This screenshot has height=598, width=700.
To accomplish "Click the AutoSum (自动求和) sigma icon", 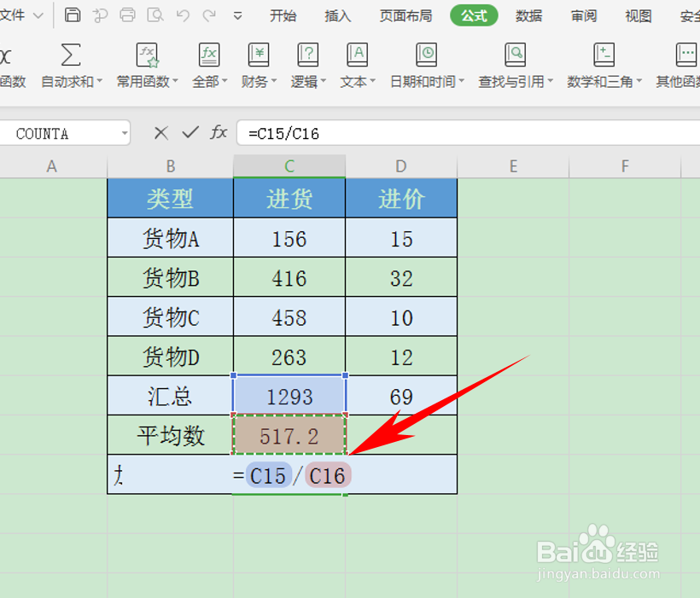I will (71, 55).
